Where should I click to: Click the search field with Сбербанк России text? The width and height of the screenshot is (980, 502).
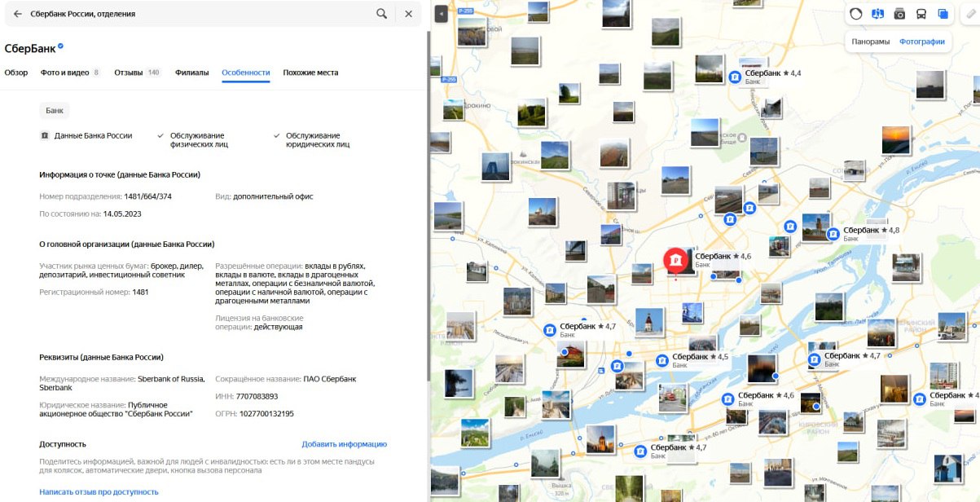(x=196, y=14)
